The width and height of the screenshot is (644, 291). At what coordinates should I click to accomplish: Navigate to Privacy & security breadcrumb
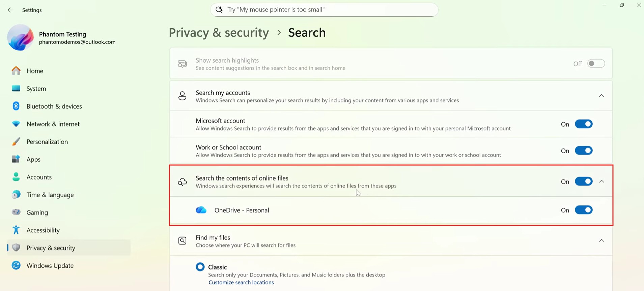[x=219, y=32]
